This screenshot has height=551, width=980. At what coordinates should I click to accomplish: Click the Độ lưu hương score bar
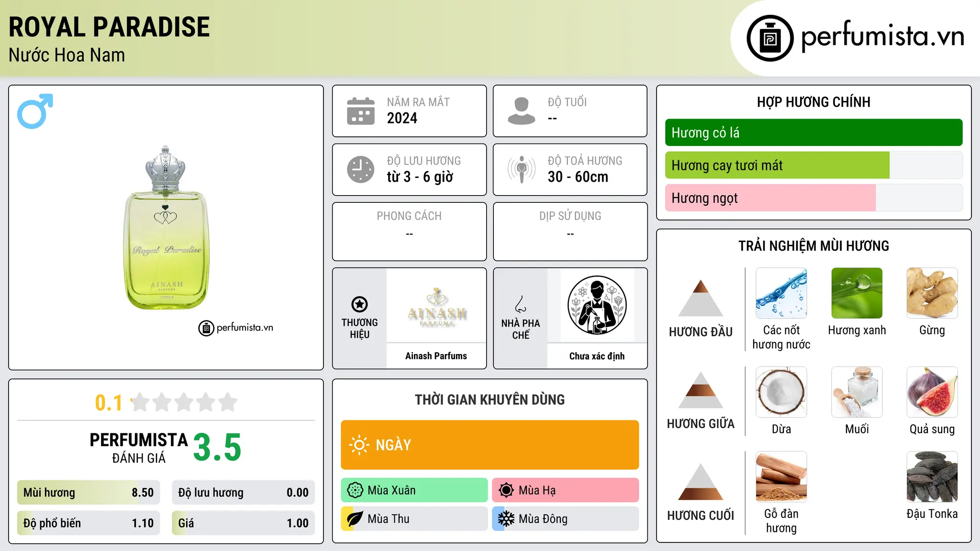(x=244, y=493)
